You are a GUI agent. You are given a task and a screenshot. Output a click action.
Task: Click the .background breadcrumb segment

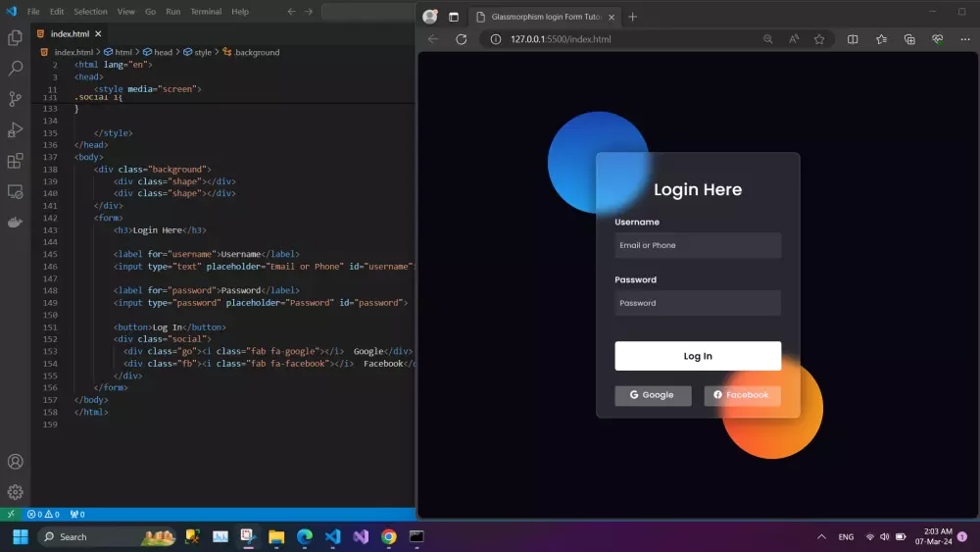coord(251,53)
